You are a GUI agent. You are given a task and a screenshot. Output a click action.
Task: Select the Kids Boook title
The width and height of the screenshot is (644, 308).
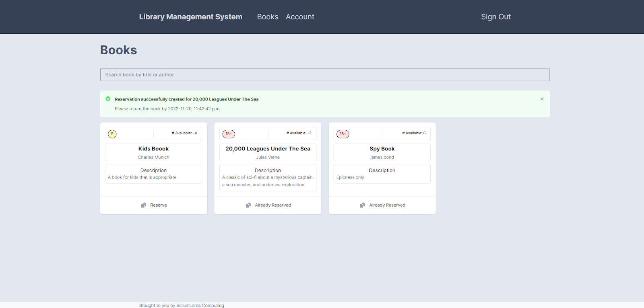[153, 149]
